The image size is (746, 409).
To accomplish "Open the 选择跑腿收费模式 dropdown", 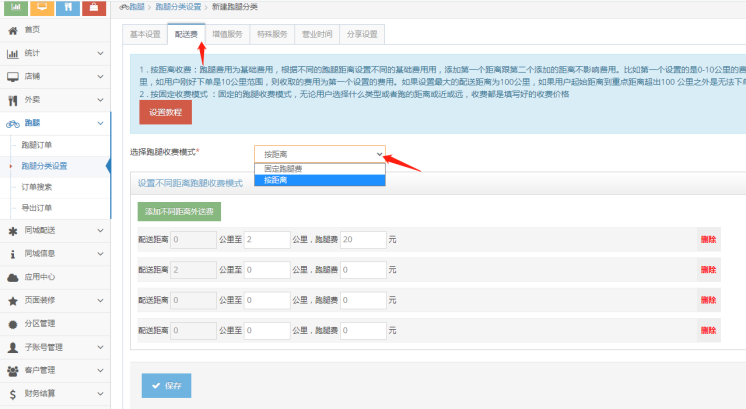I will point(319,153).
